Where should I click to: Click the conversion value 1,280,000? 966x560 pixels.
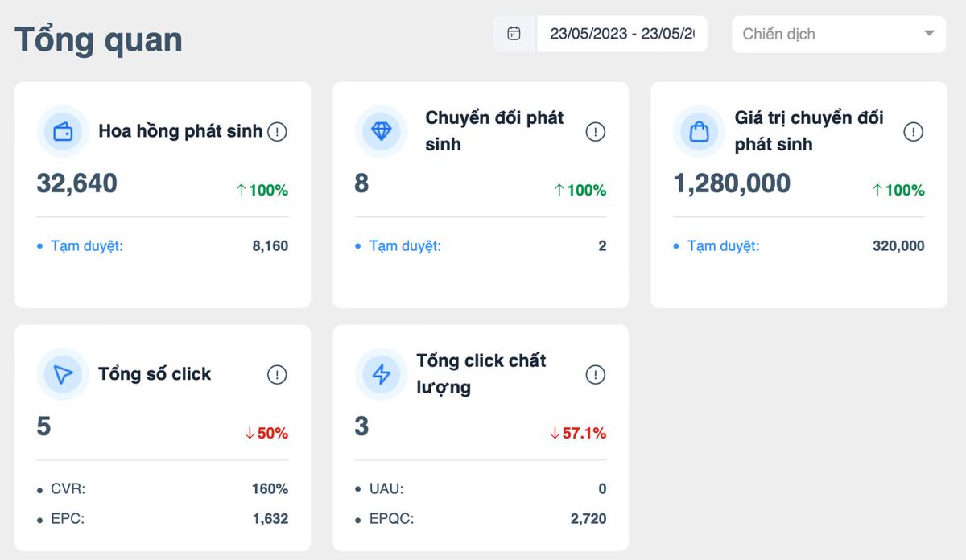732,183
